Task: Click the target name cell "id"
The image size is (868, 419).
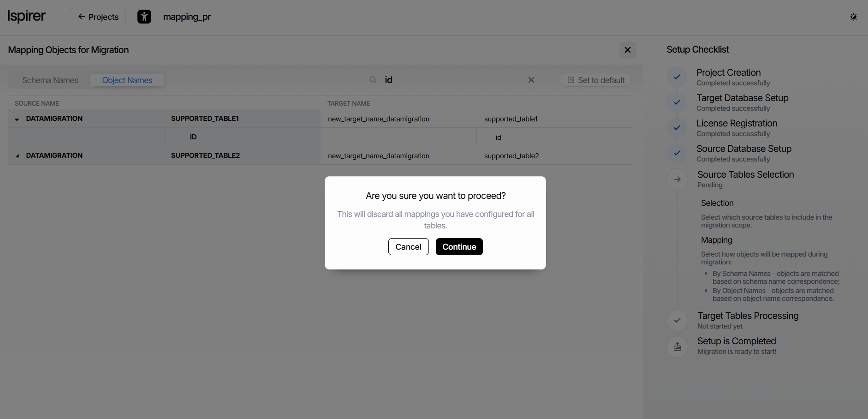Action: coord(498,138)
